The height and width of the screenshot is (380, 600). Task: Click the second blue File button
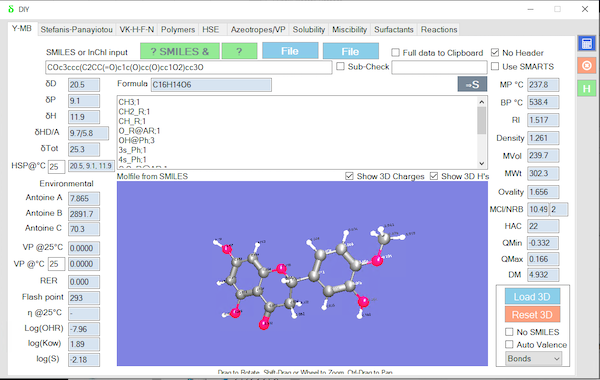click(351, 51)
